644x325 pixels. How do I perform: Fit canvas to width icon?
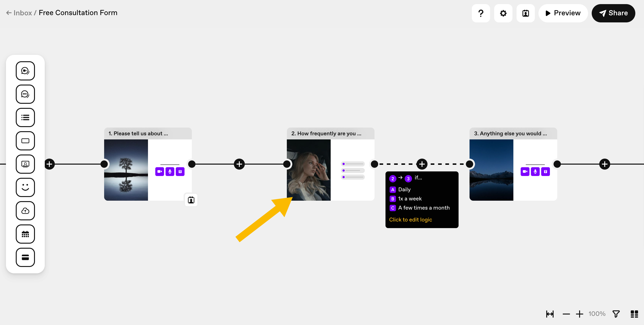550,314
